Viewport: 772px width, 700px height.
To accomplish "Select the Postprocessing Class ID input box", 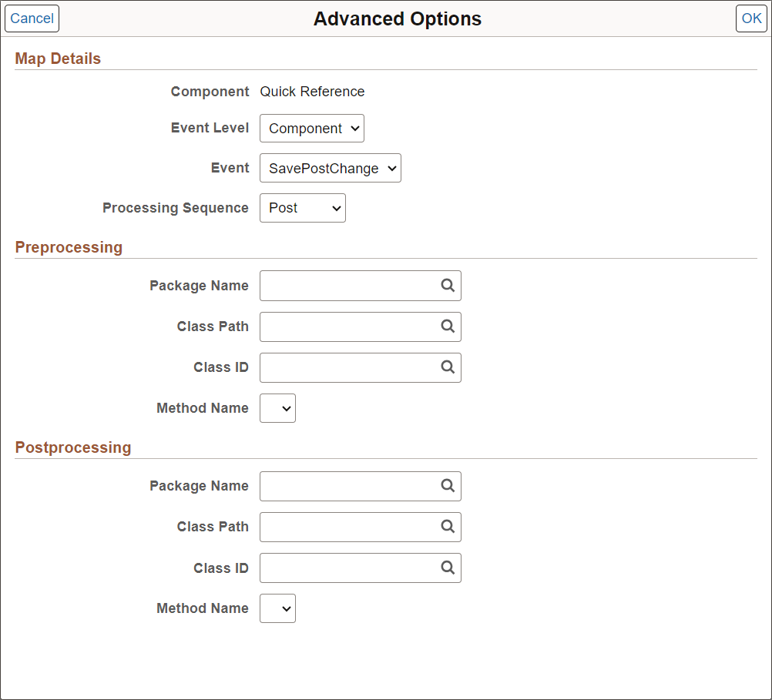I will [x=348, y=568].
